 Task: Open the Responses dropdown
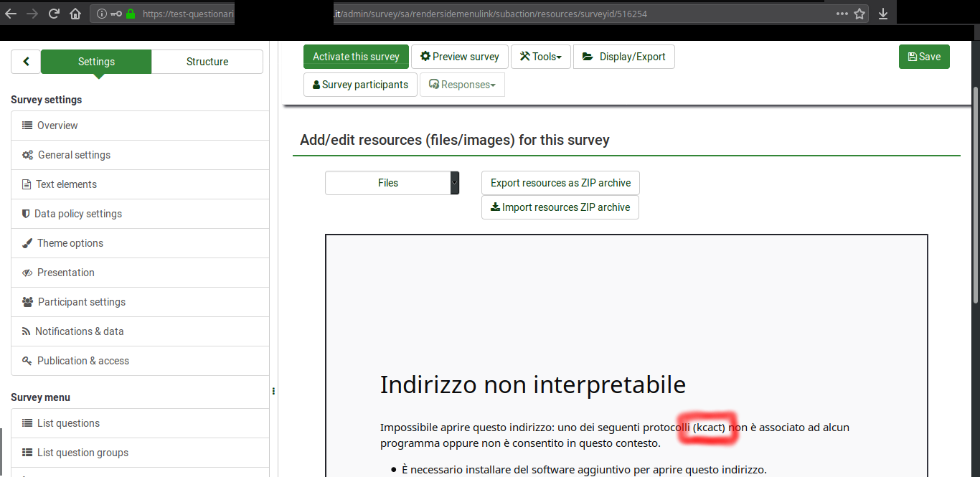pos(462,85)
